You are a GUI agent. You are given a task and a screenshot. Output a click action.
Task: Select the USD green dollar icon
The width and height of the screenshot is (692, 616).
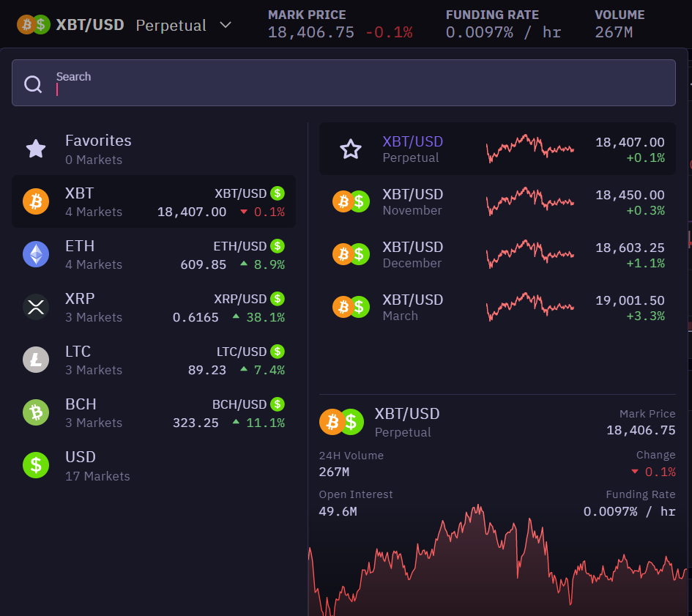tap(35, 465)
